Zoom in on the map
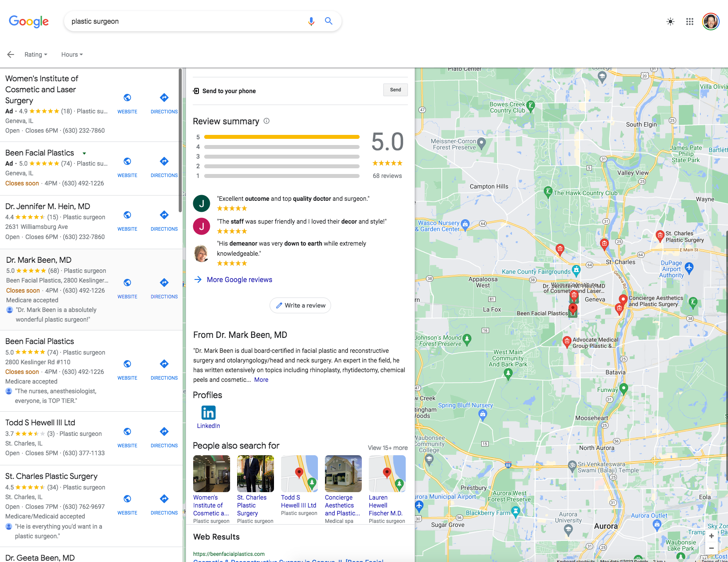The image size is (728, 562). pyautogui.click(x=711, y=536)
